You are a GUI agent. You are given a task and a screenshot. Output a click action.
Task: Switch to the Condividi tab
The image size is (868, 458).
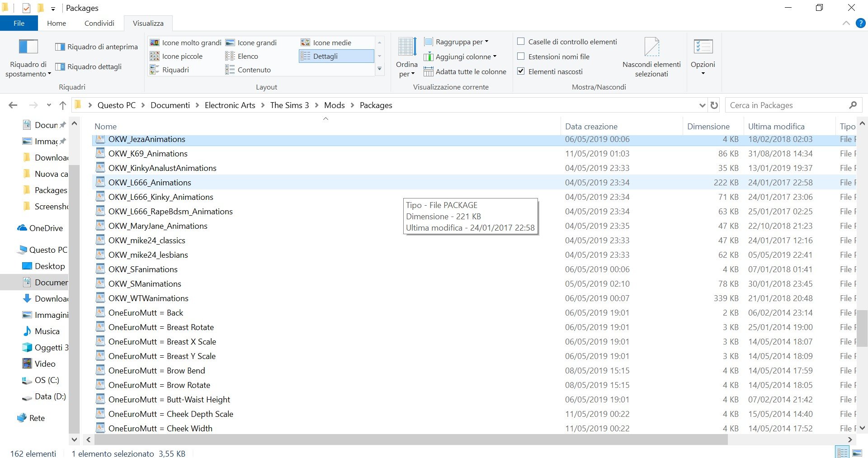(x=99, y=24)
